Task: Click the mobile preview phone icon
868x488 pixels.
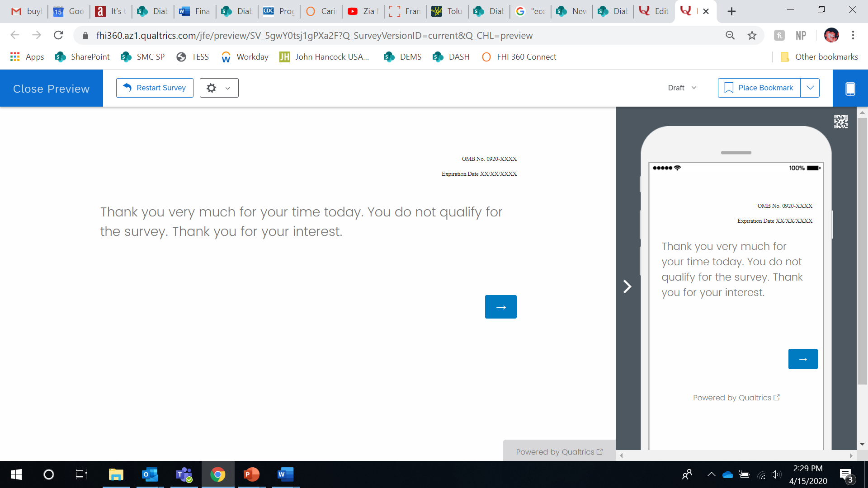Action: [850, 89]
